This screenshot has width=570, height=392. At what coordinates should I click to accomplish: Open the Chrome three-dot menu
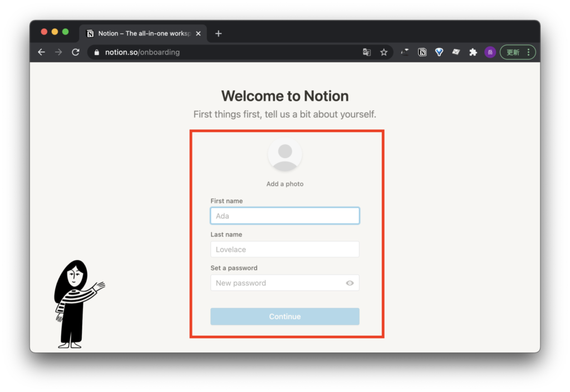click(x=529, y=52)
